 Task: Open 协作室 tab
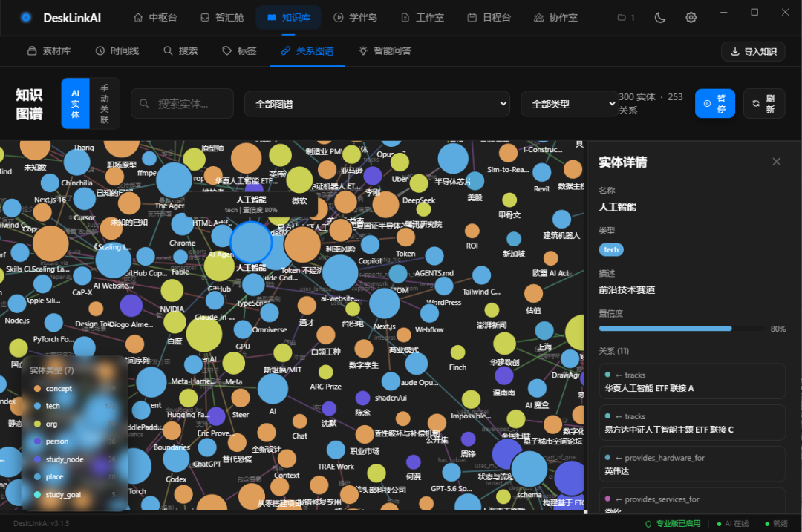[x=556, y=17]
